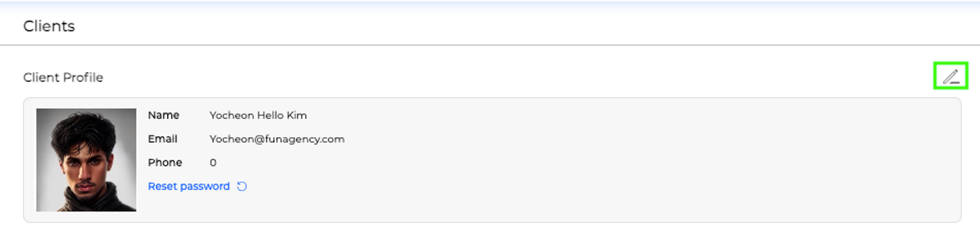The width and height of the screenshot is (980, 245).
Task: Click the Phone field label
Action: [x=165, y=163]
